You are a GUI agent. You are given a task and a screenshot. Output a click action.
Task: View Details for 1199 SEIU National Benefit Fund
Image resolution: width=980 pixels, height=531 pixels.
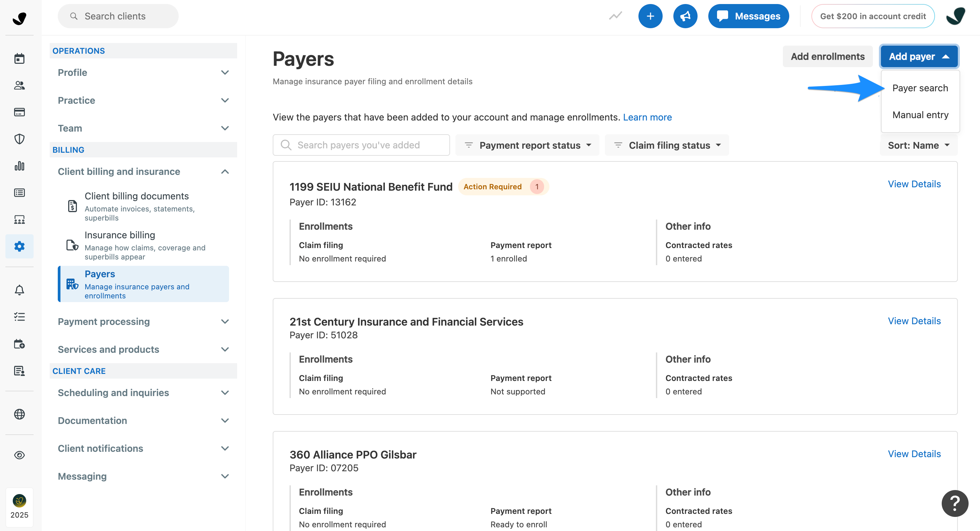click(914, 184)
